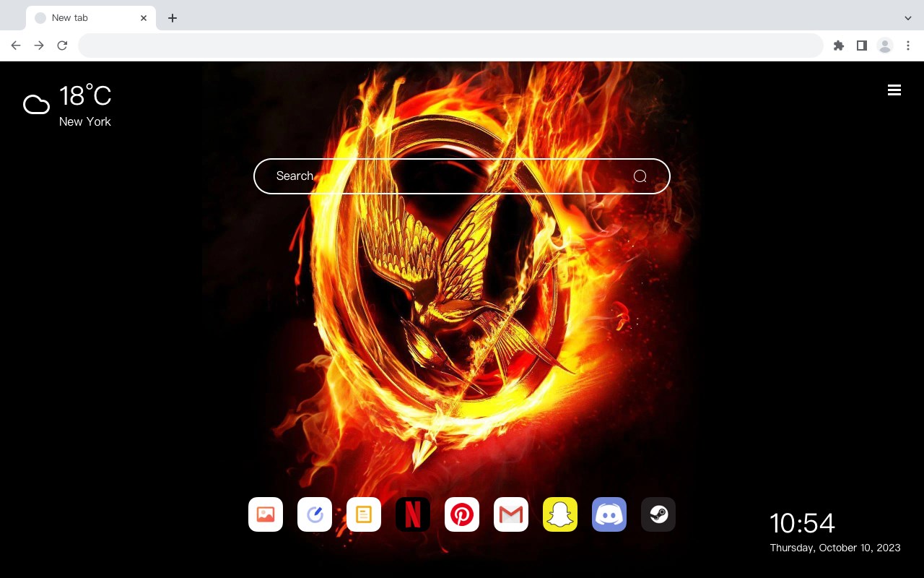Click the 10:54 clock display
The image size is (924, 578).
[802, 523]
